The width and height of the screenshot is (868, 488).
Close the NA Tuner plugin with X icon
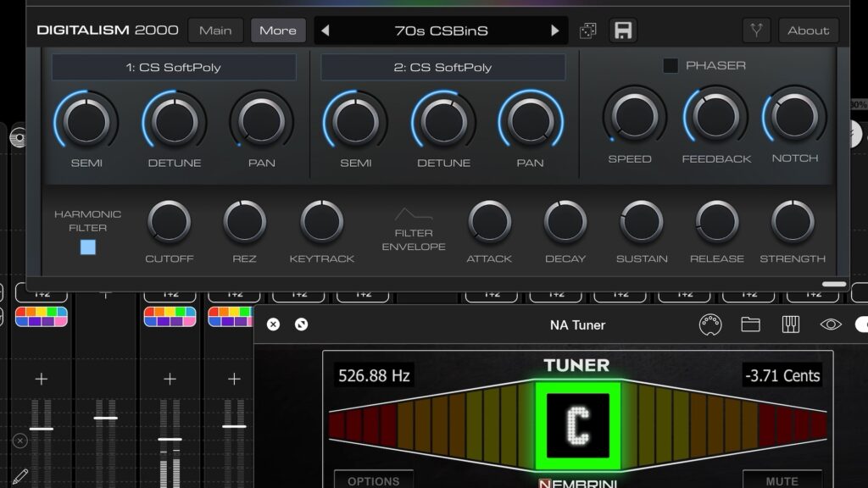pyautogui.click(x=273, y=324)
